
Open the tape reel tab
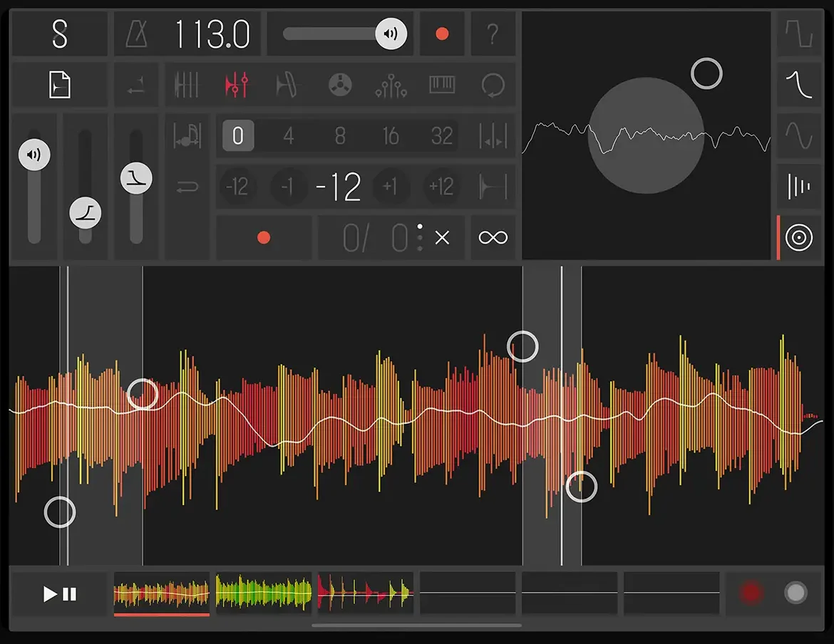coord(340,85)
